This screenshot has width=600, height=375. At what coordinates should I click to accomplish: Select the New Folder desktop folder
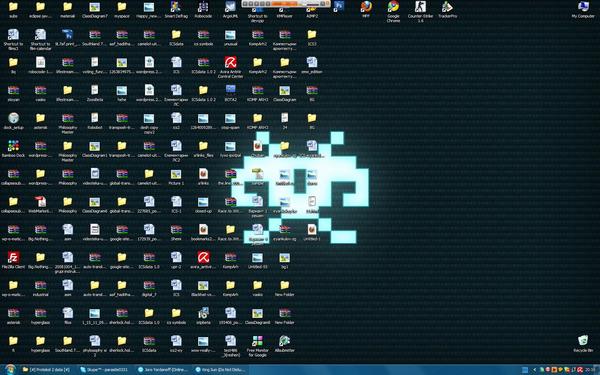click(284, 288)
